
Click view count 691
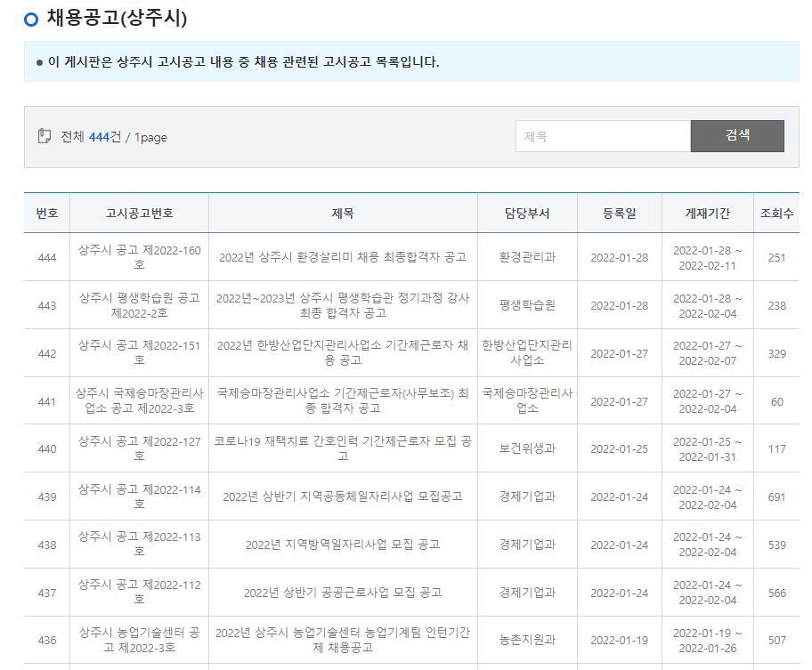[776, 497]
